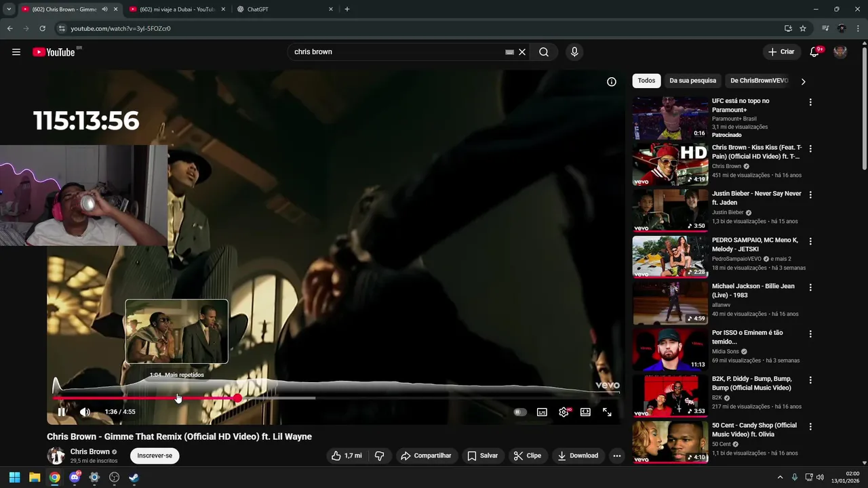Submit search with the magnifier icon
The height and width of the screenshot is (488, 868).
click(544, 52)
